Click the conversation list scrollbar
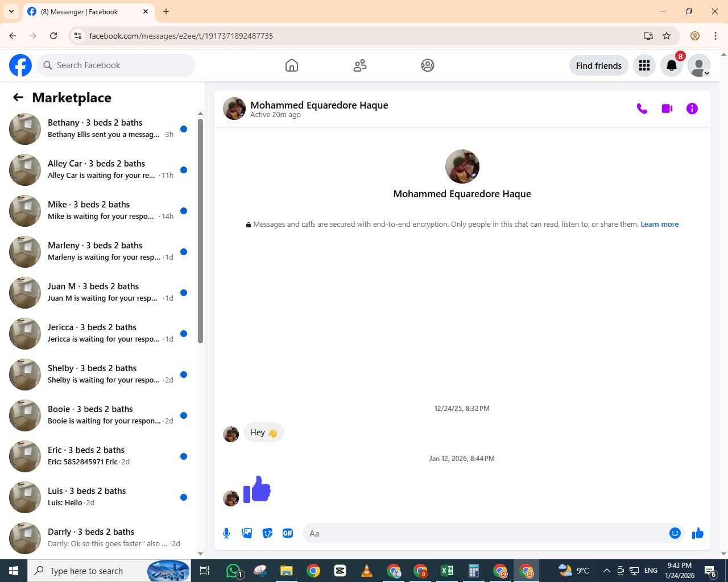The image size is (728, 582). 200,231
